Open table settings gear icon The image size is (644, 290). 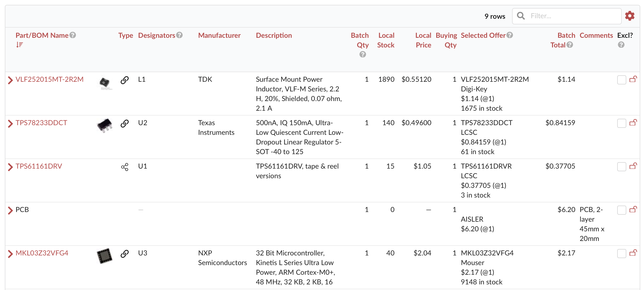click(x=630, y=16)
